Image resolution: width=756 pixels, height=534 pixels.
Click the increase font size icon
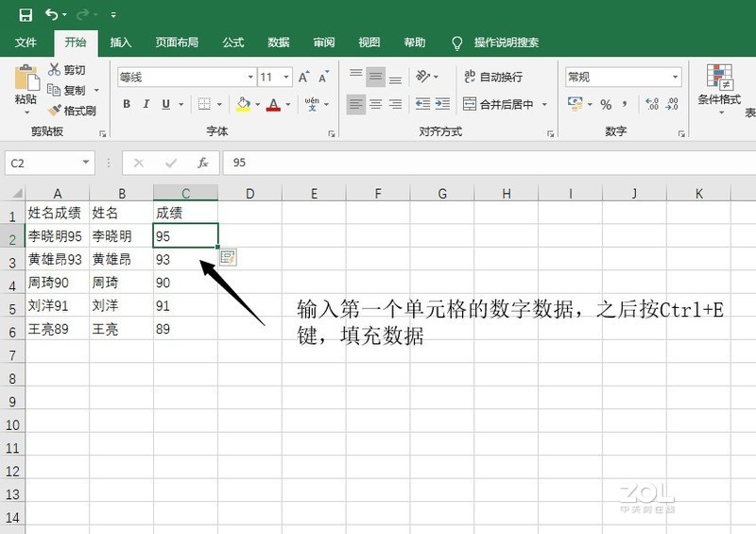pos(303,77)
